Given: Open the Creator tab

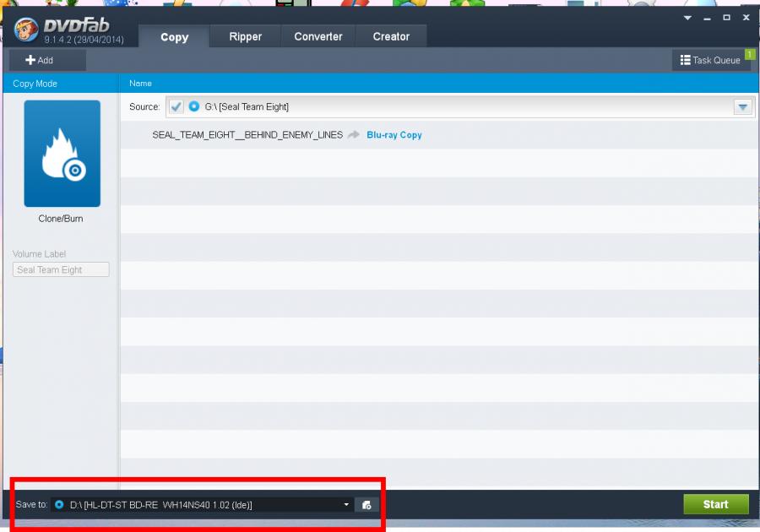Looking at the screenshot, I should click(391, 37).
